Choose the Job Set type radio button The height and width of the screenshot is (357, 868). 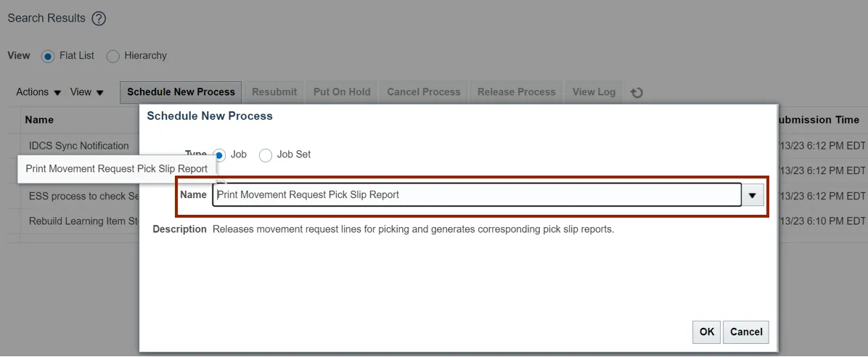(266, 155)
